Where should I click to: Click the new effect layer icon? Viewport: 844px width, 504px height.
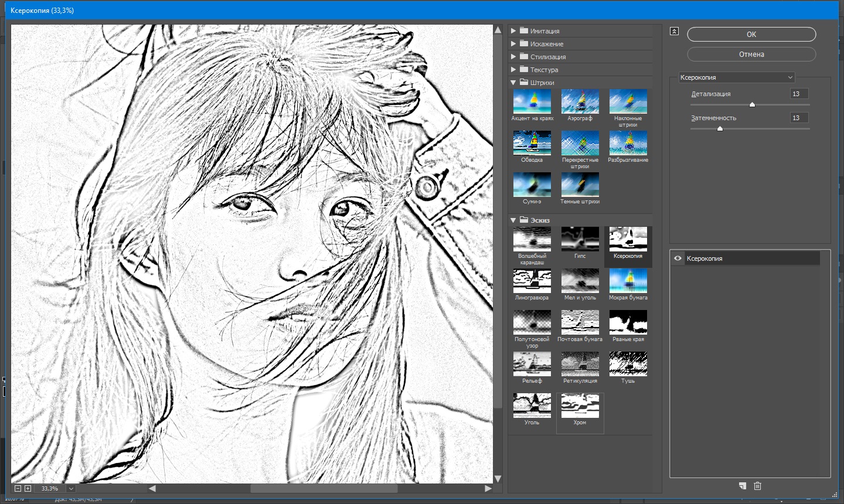coord(743,486)
